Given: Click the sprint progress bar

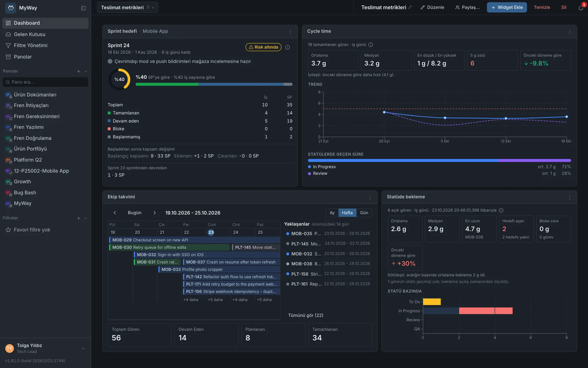Looking at the screenshot, I should (214, 84).
